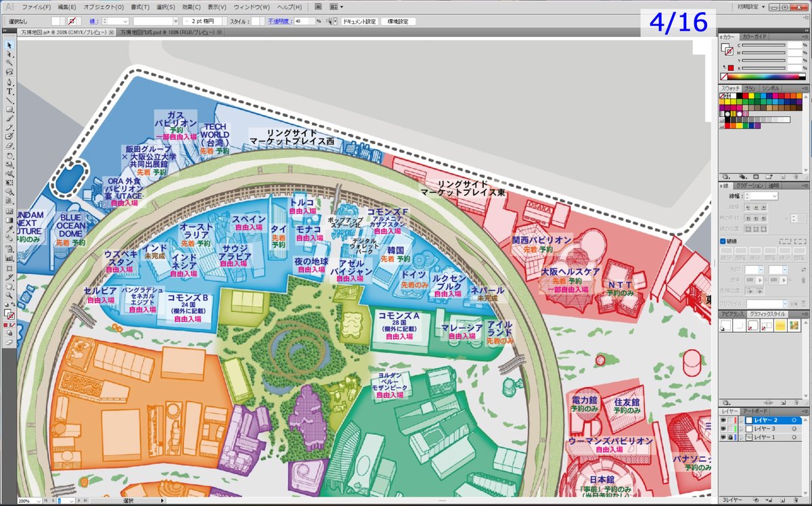Open スタイル graphic style dropdown
The image size is (812, 506).
tap(262, 21)
